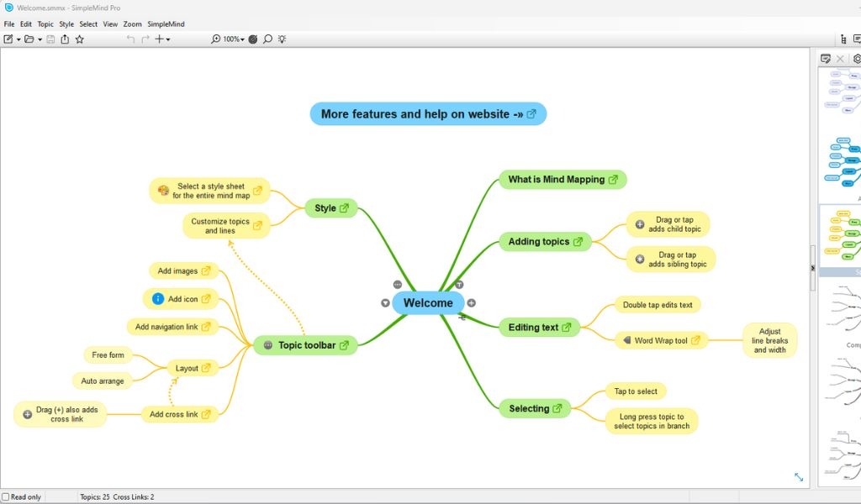The height and width of the screenshot is (504, 861).
Task: Click the edit style sheet icon in side panel
Action: tap(825, 59)
